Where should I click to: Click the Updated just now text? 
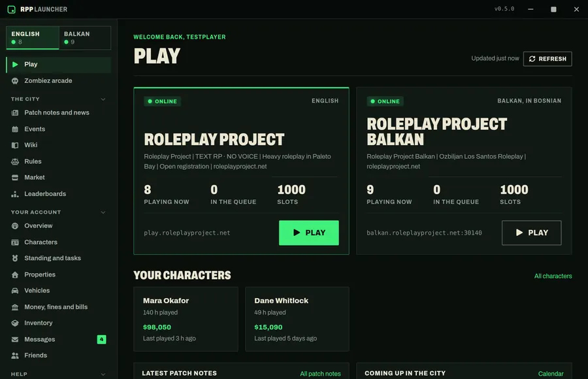(x=495, y=59)
